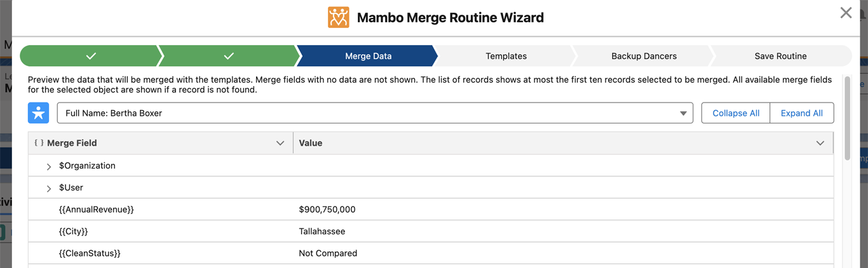Expand the $User tree row

(x=49, y=188)
